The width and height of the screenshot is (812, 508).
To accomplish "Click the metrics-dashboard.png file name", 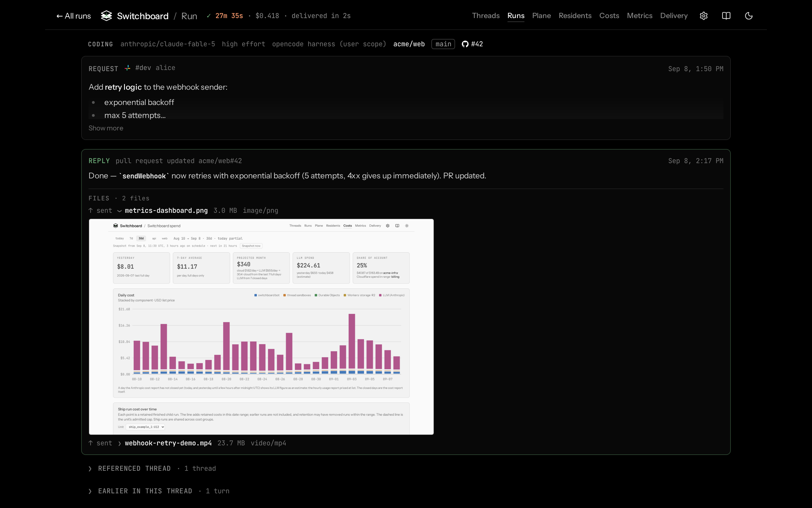I will (x=166, y=211).
